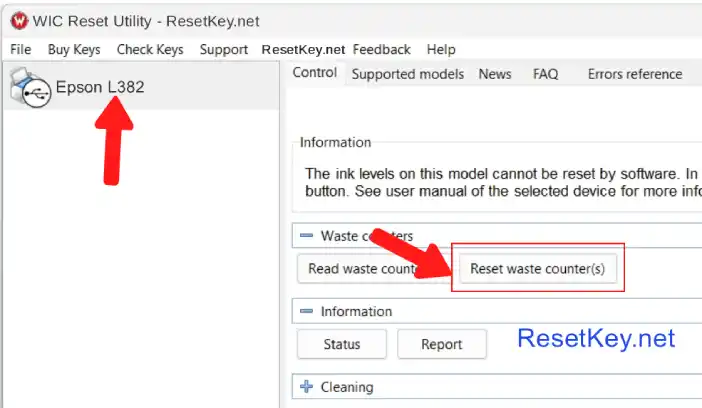Select the Epson L382 device entry
Viewport: 702px width, 408px height.
100,87
